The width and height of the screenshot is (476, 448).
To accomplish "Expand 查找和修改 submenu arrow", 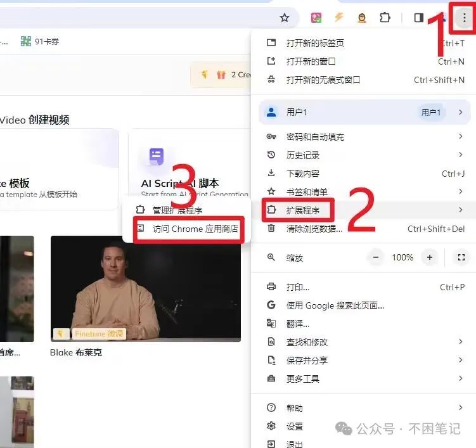I will [461, 342].
